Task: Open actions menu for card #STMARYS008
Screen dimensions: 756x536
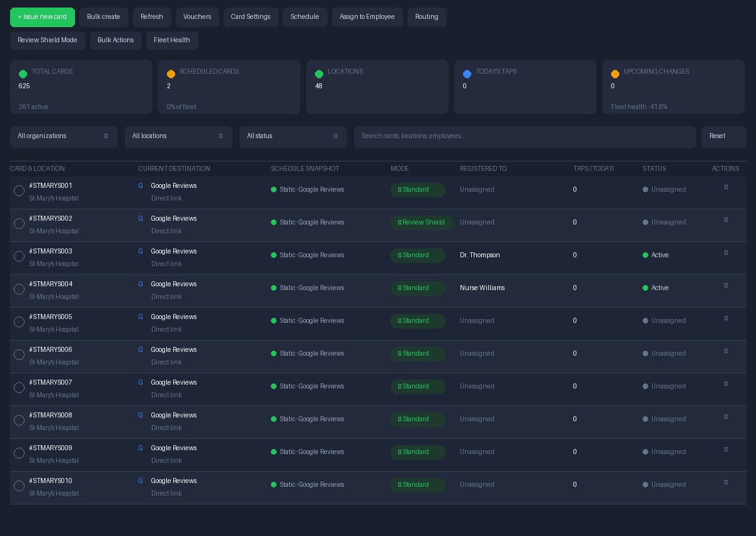Action: coord(726,417)
